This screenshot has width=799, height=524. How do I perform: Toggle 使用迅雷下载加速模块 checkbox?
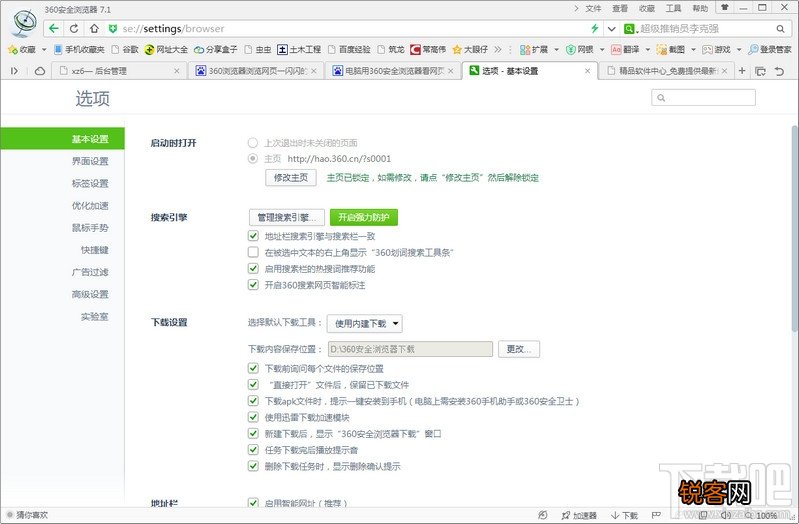(x=253, y=417)
